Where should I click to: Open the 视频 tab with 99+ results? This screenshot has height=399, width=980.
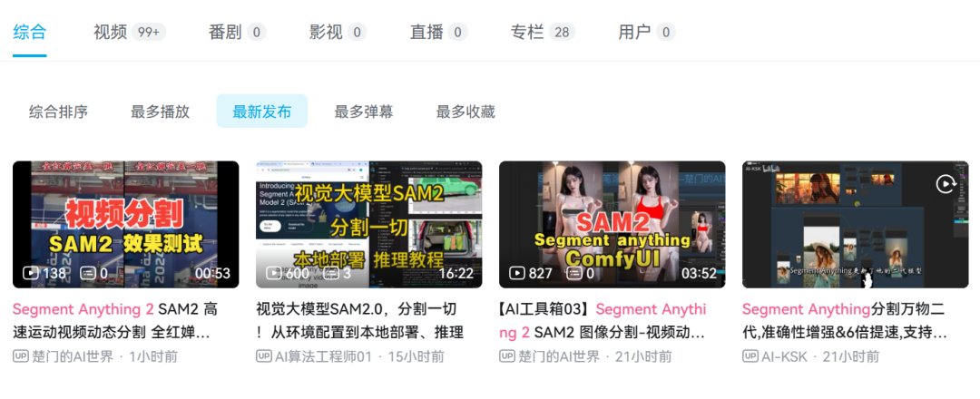(130, 32)
